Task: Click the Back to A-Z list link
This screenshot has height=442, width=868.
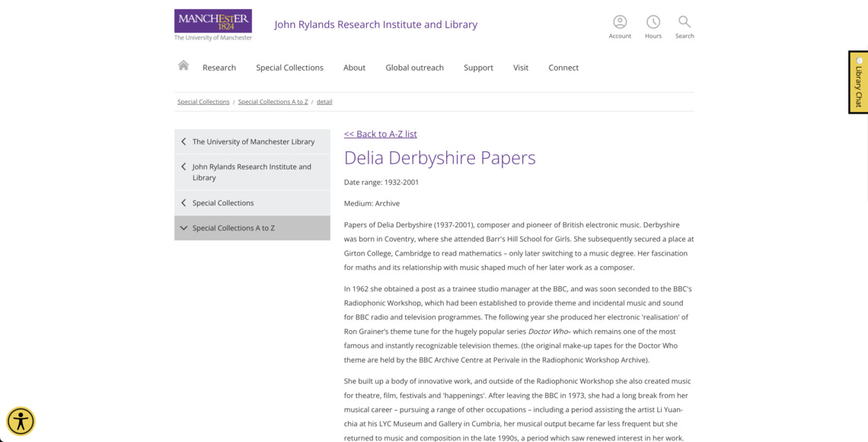Action: point(380,134)
